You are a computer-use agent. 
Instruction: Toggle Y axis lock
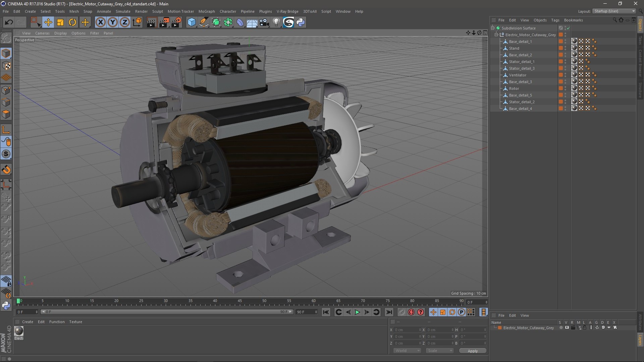click(113, 22)
